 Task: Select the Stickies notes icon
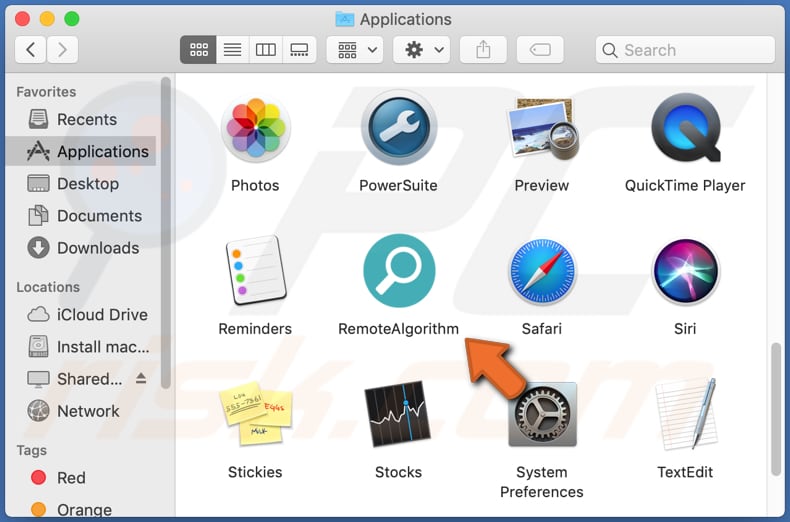255,414
